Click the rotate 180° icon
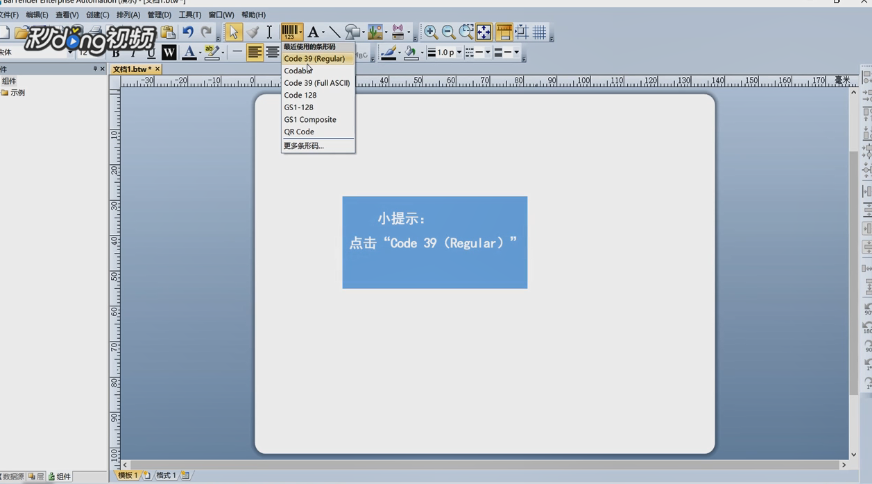 tap(866, 328)
